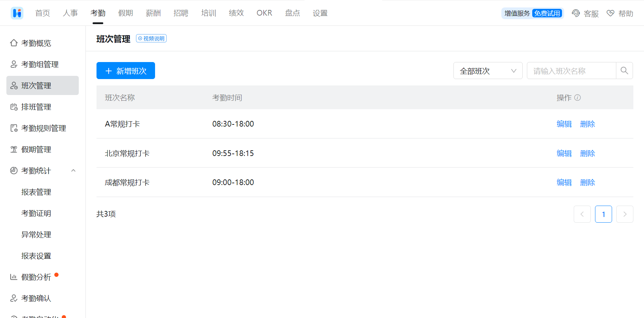Delete the 成都常规打卡 shift

point(588,182)
